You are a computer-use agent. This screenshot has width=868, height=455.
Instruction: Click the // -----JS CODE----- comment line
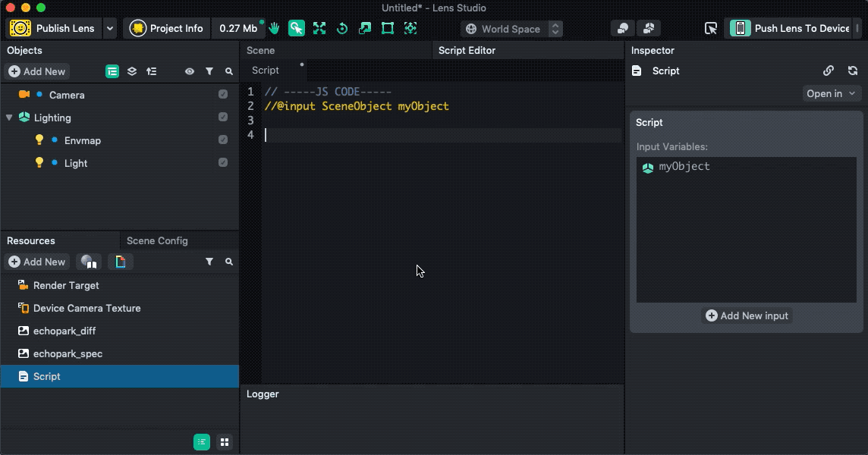click(x=328, y=91)
